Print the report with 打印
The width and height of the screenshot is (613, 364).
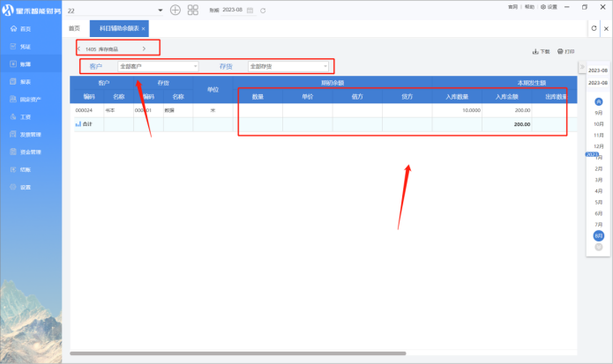(x=565, y=51)
